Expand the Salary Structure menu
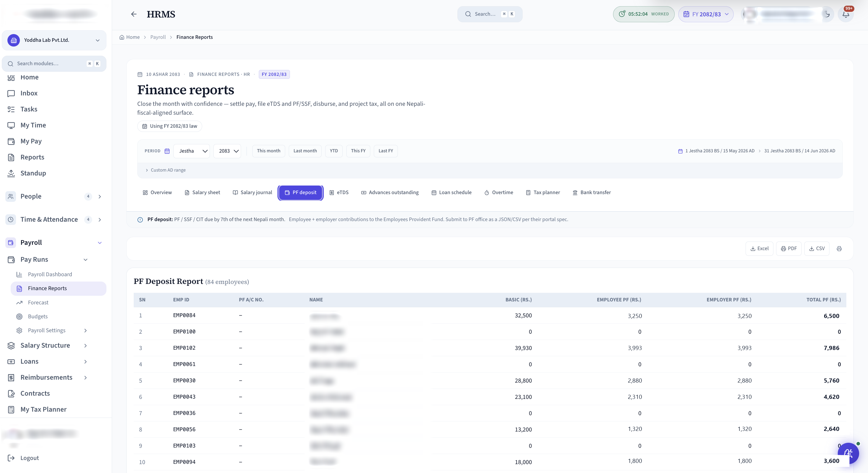Viewport: 868px width, 473px height. (x=47, y=345)
